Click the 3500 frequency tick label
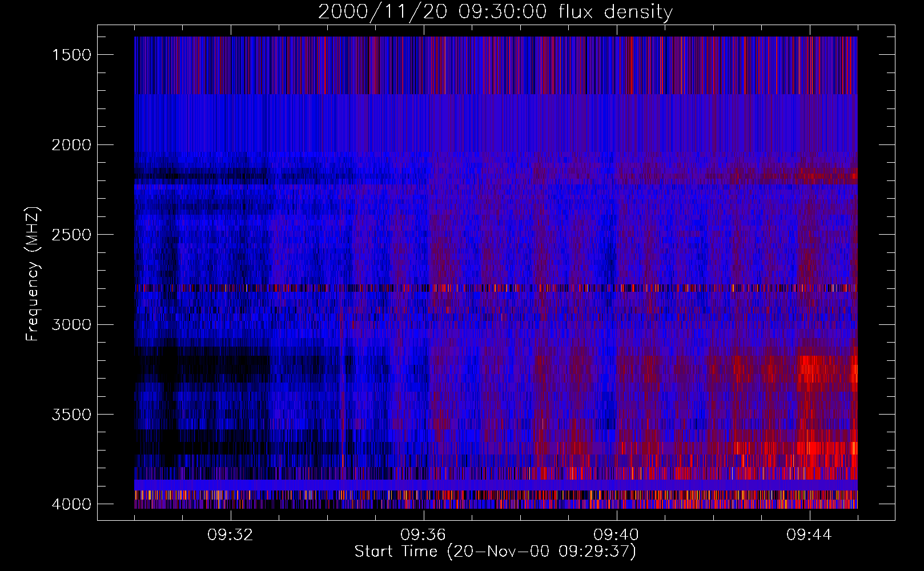Viewport: 924px width, 571px height. point(71,415)
